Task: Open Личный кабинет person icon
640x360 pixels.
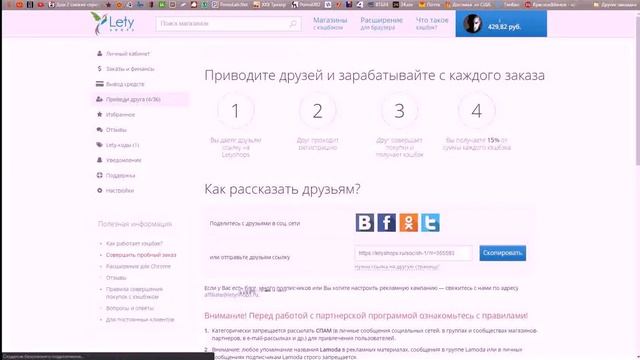Action: point(99,53)
